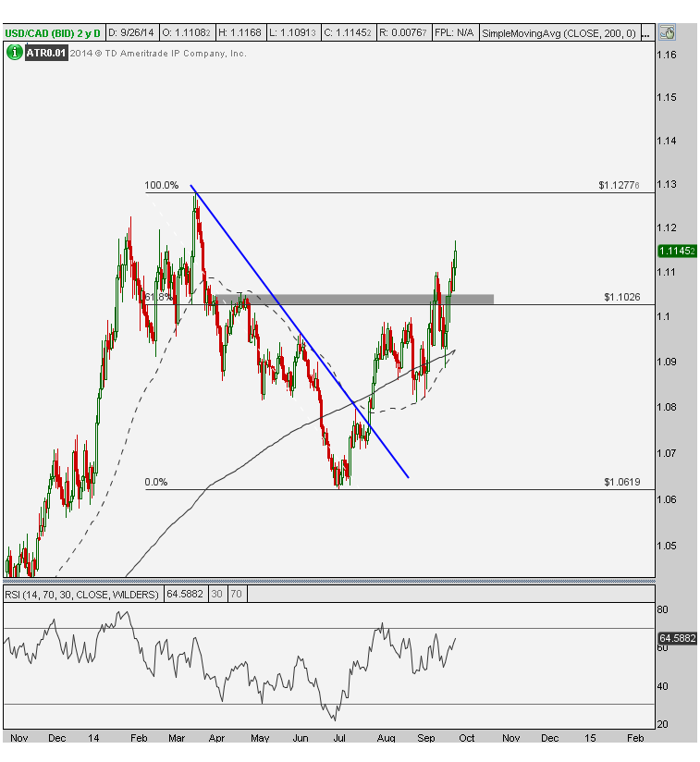Click the 1.05 label on price axis

[667, 546]
